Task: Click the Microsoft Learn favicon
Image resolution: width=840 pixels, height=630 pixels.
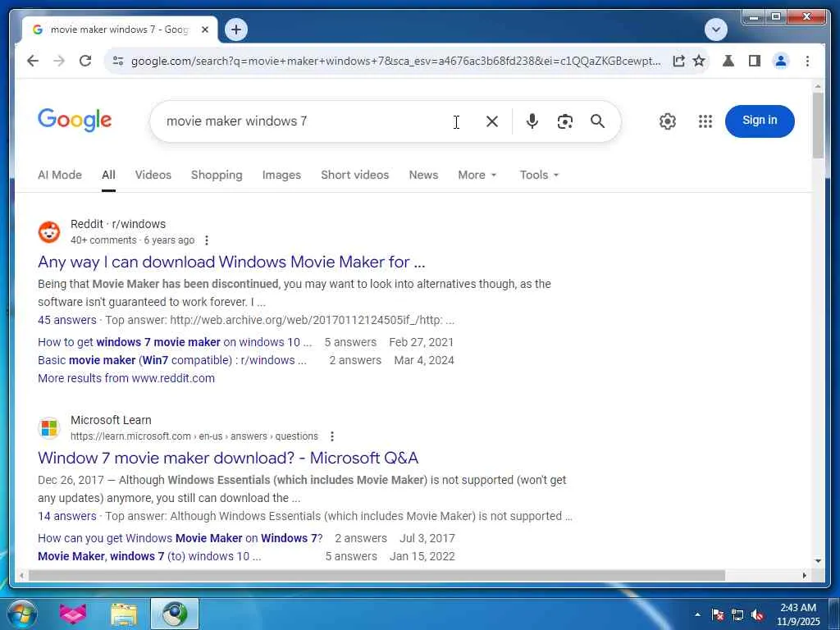Action: tap(49, 428)
